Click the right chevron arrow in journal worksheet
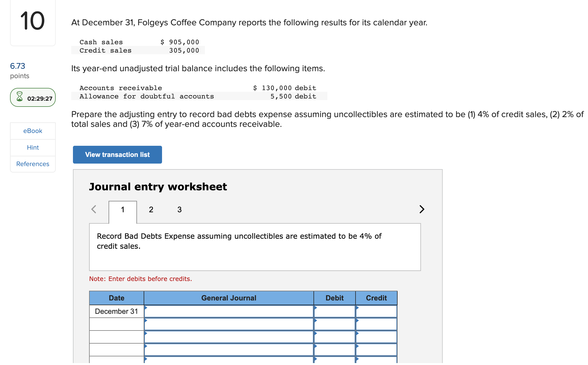The height and width of the screenshot is (365, 588). tap(421, 209)
